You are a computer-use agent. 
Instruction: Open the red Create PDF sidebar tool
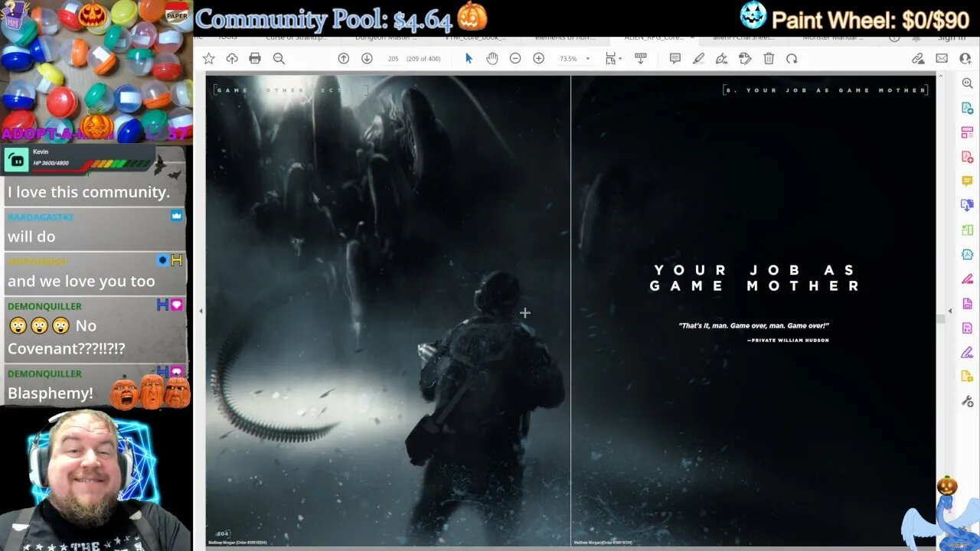pos(968,157)
